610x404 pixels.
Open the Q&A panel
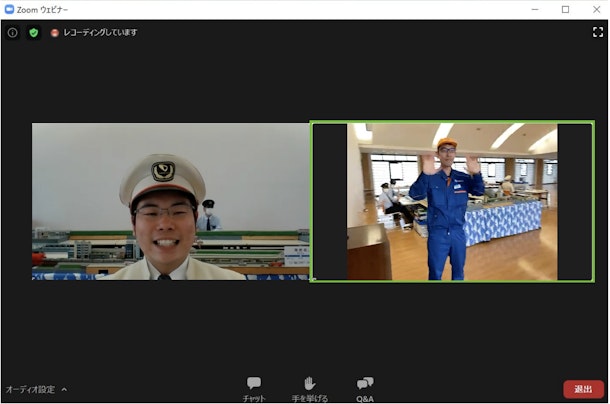tap(365, 383)
